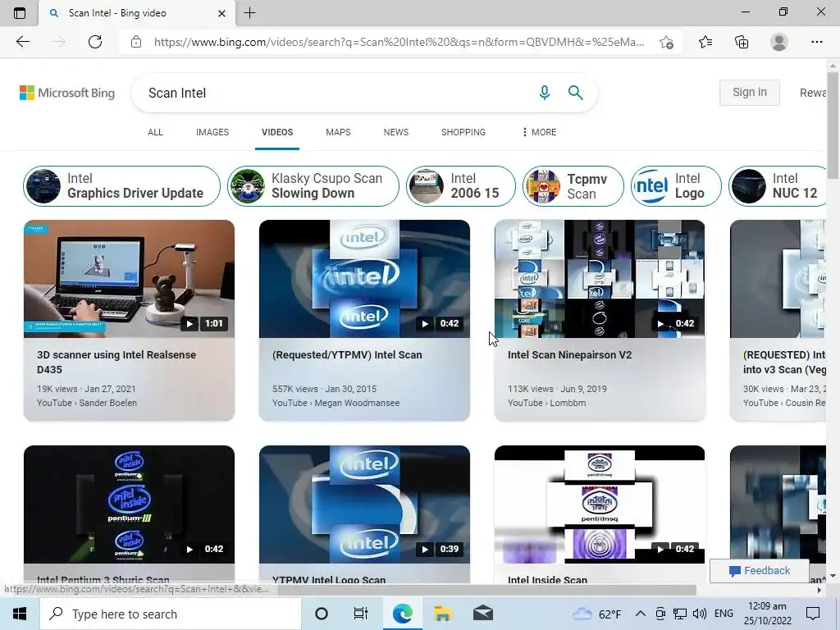Click the Bing magnifier search icon
The height and width of the screenshot is (630, 840).
(x=575, y=93)
